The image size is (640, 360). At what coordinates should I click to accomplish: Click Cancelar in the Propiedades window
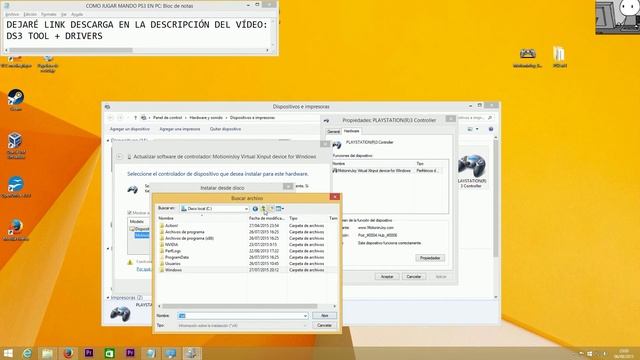[413, 277]
